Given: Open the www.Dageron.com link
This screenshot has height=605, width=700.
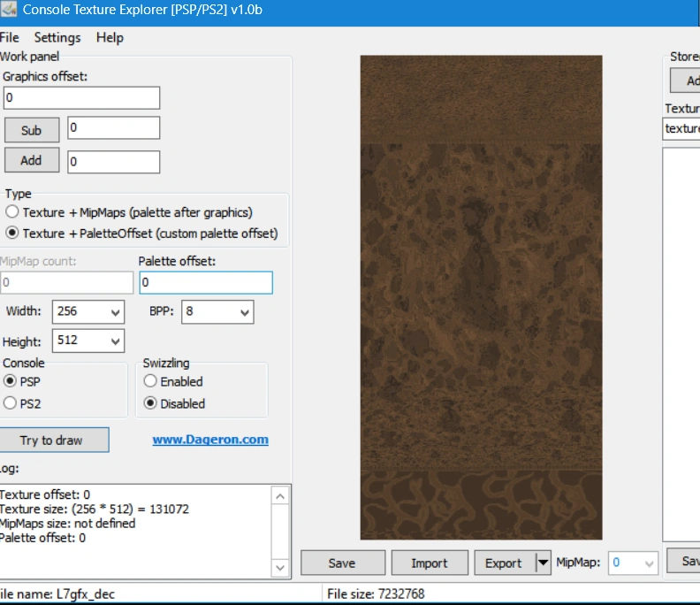Looking at the screenshot, I should coord(210,440).
